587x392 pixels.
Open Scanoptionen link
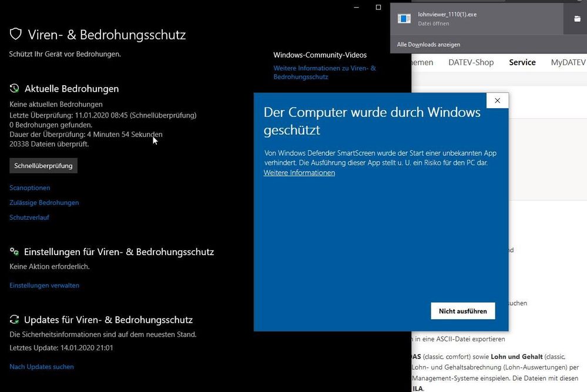click(29, 187)
